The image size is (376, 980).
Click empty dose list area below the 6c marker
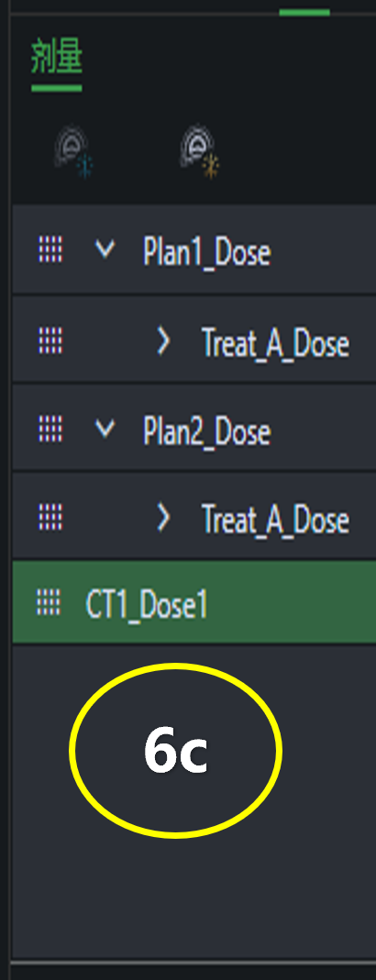[194, 900]
